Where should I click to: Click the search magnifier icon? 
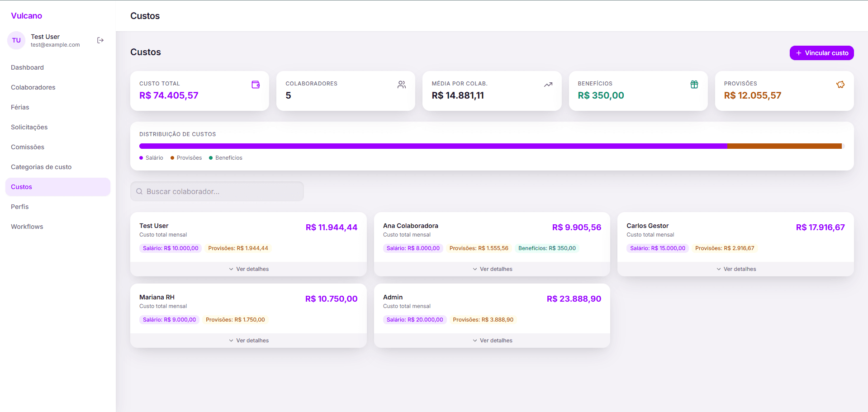139,191
